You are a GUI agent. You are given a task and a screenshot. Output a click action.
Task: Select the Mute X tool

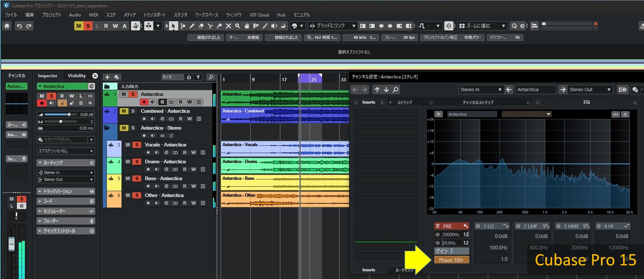tap(228, 26)
